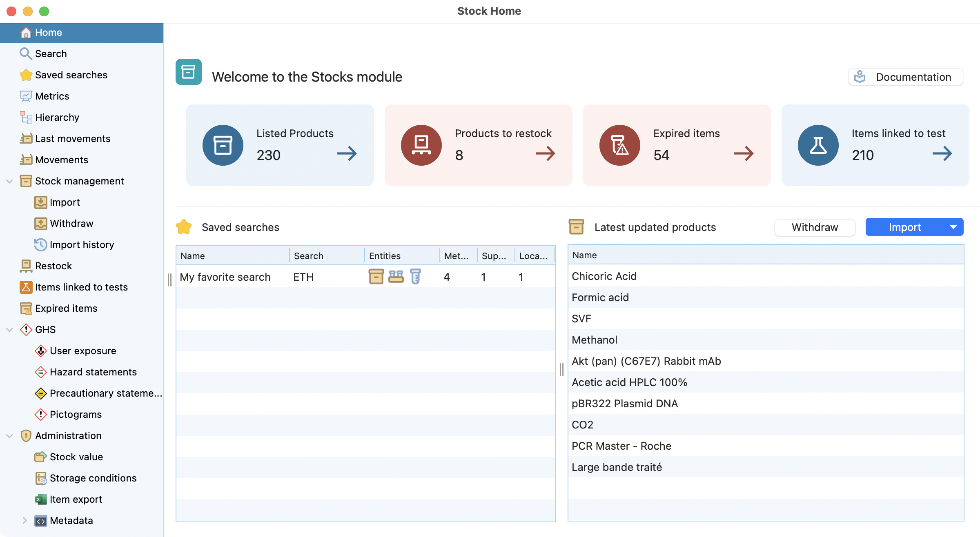Select the Methanol row in latest products
This screenshot has height=537, width=980.
tap(594, 340)
